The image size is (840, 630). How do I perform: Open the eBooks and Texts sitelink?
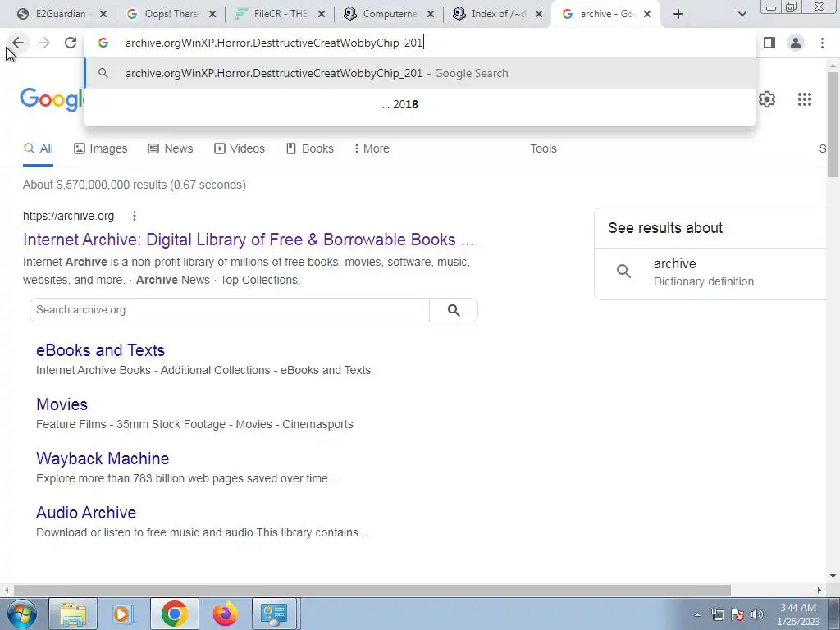pyautogui.click(x=101, y=350)
